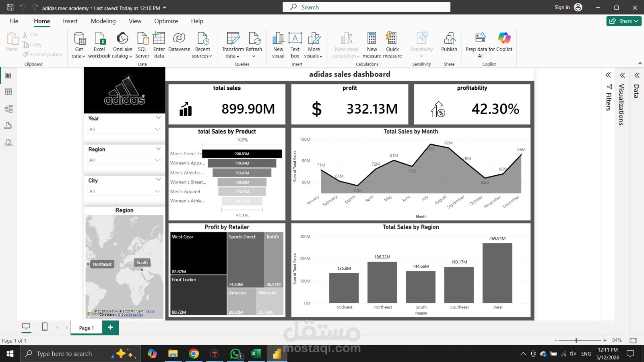Screen dimensions: 644x362
Task: Open Excel from the taskbar
Action: click(x=256, y=354)
